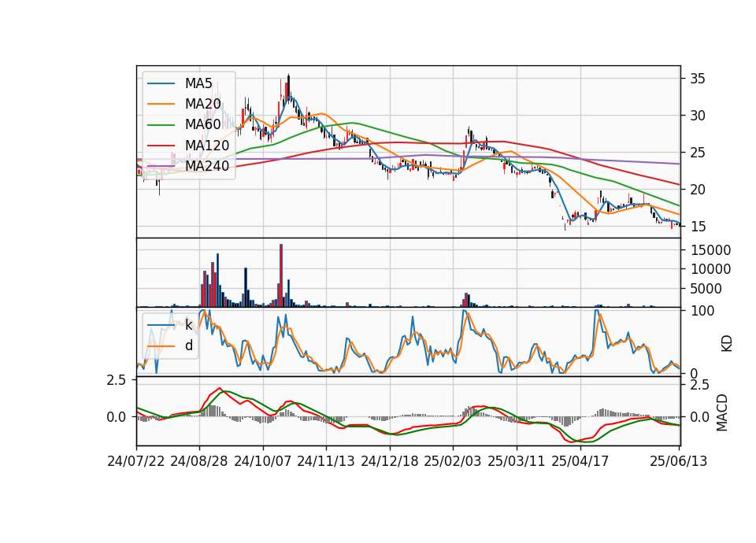The height and width of the screenshot is (543, 756).
Task: Click the 5000 volume axis label
Action: (x=706, y=289)
